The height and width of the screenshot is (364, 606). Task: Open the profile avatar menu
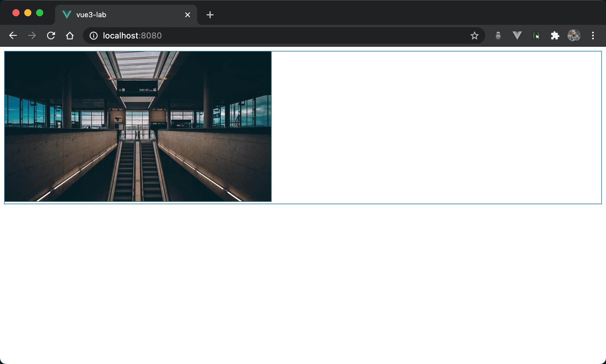pyautogui.click(x=574, y=36)
